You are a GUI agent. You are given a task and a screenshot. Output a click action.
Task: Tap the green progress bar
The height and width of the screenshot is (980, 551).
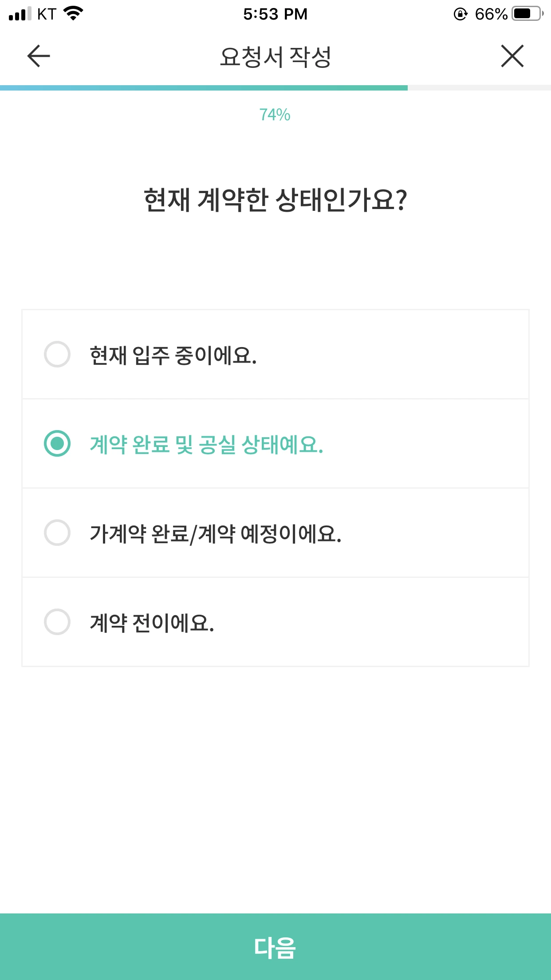click(x=204, y=88)
